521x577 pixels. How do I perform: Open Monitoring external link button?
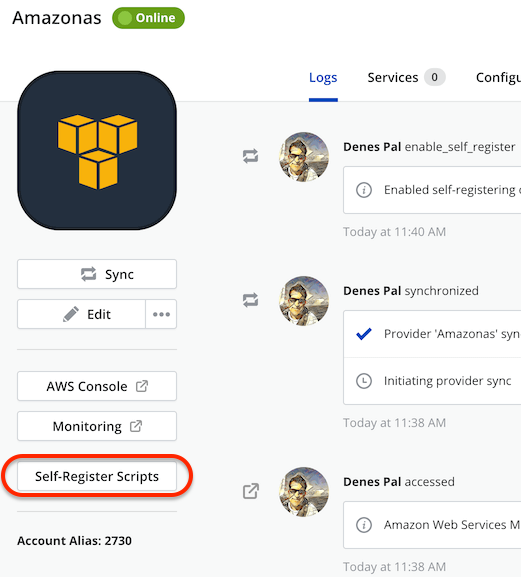[x=97, y=426]
